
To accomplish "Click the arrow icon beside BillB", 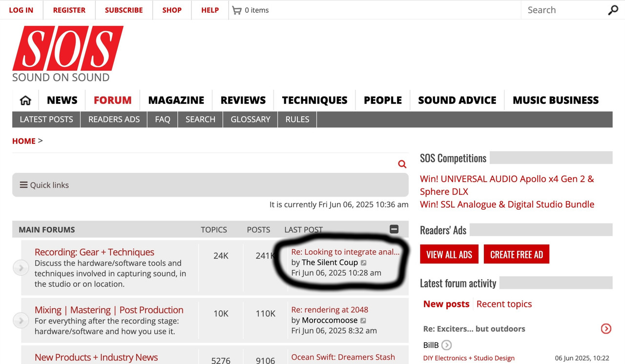I will pos(446,345).
